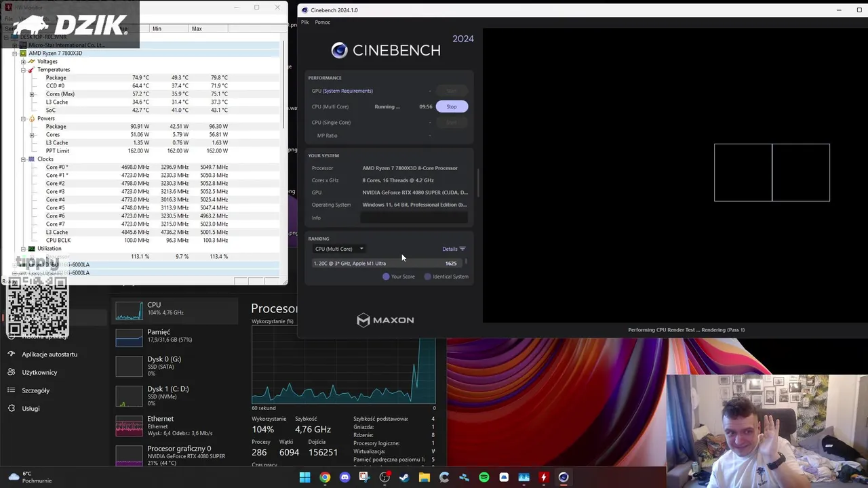Launch the Snipping Tool taskbar icon

(x=364, y=477)
